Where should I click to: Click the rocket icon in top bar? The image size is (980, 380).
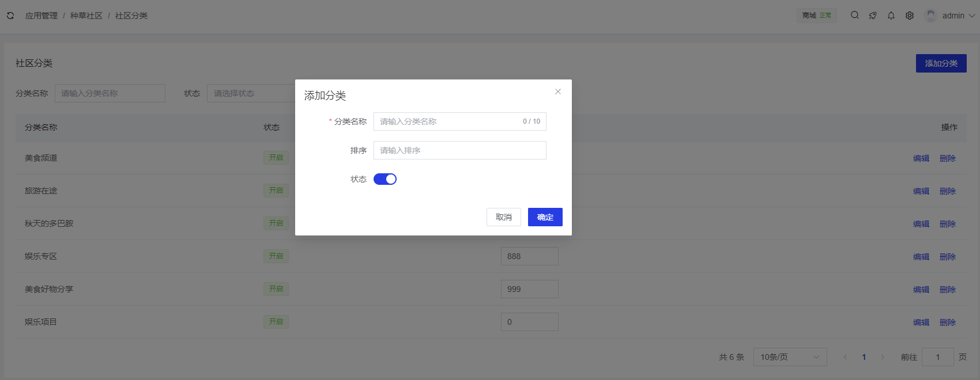(x=873, y=16)
